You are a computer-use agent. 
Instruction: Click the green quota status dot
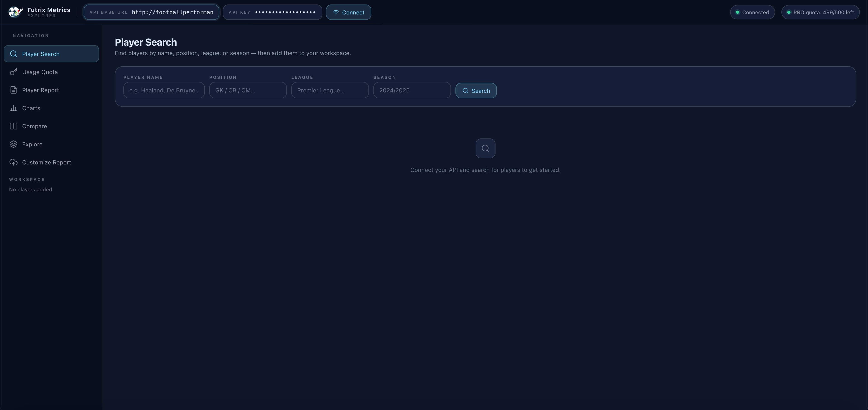[x=789, y=12]
